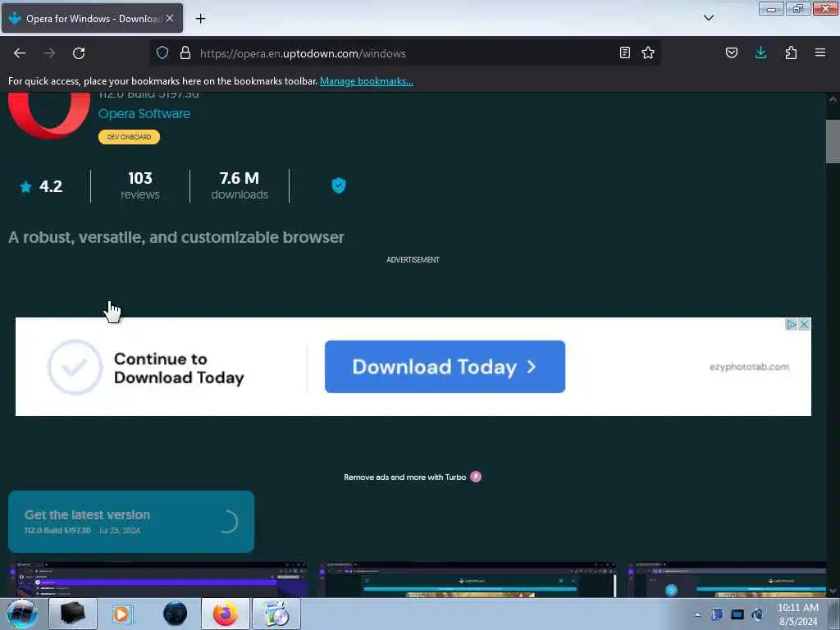Open the Manage bookmarks link
Viewport: 840px width, 630px height.
coord(367,81)
